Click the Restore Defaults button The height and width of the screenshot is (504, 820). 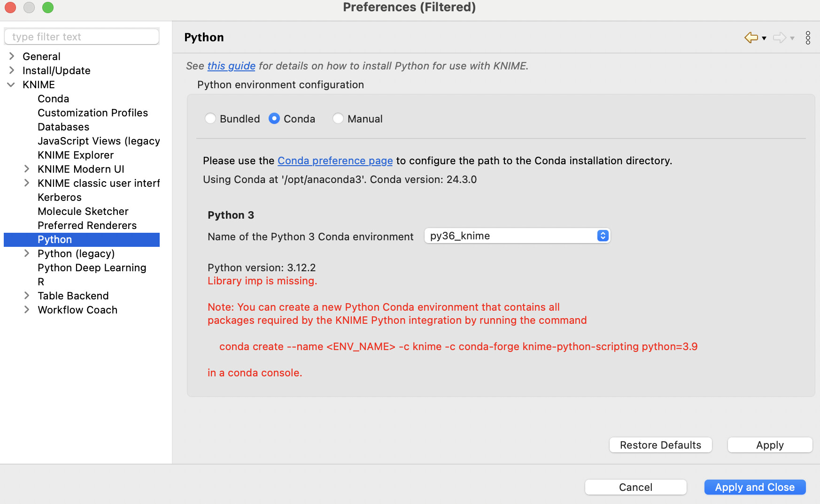point(660,445)
